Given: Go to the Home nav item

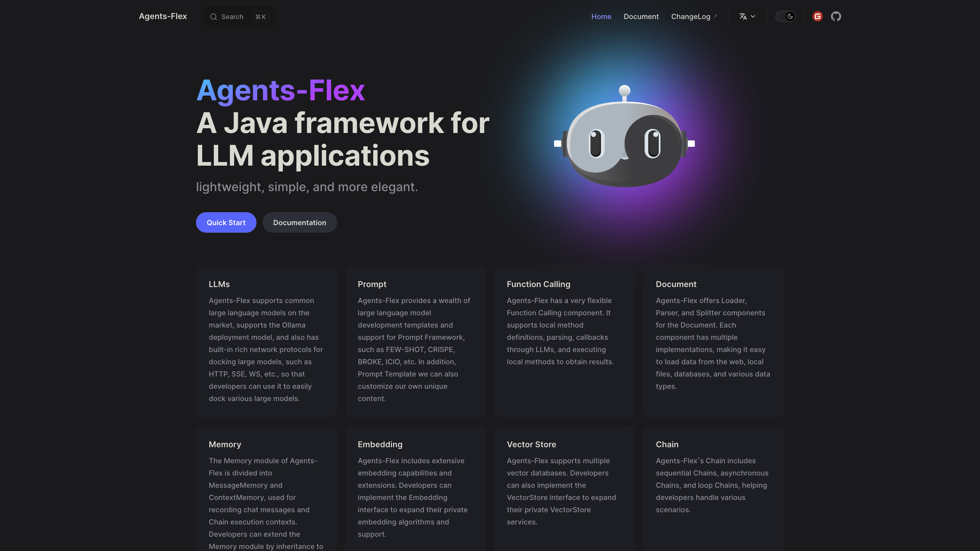Looking at the screenshot, I should pyautogui.click(x=601, y=16).
